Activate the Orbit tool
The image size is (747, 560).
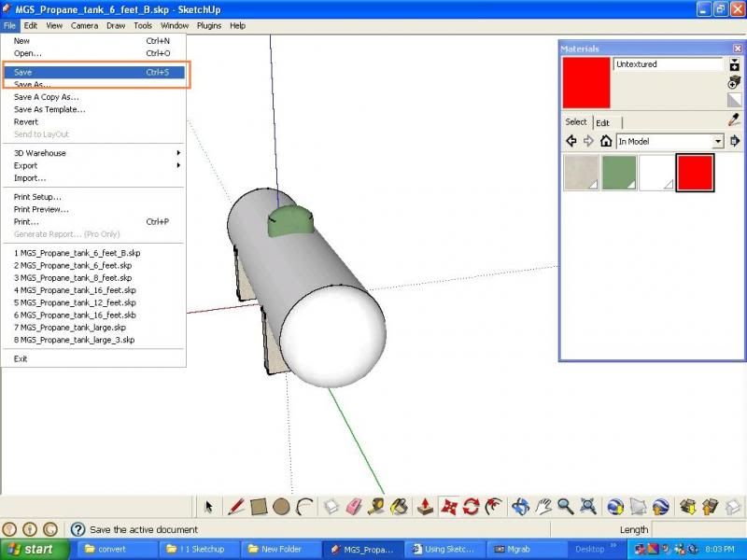pyautogui.click(x=522, y=504)
